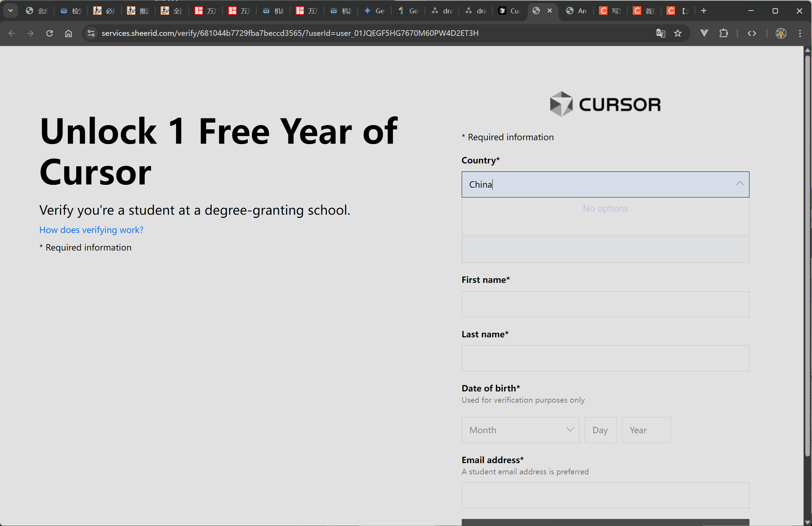Switch to the Cursor tab labeled Cu

click(509, 11)
